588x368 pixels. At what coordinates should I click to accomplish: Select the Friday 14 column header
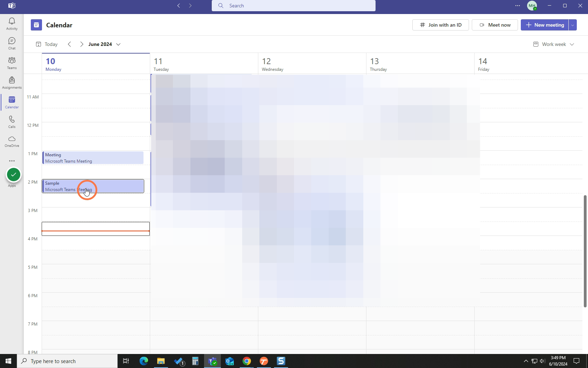click(528, 64)
